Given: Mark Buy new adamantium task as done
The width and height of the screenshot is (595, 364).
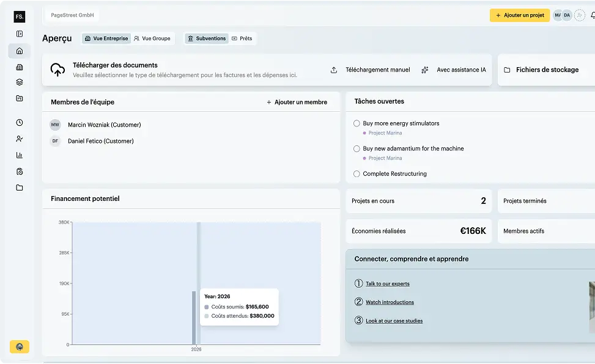Looking at the screenshot, I should 357,148.
